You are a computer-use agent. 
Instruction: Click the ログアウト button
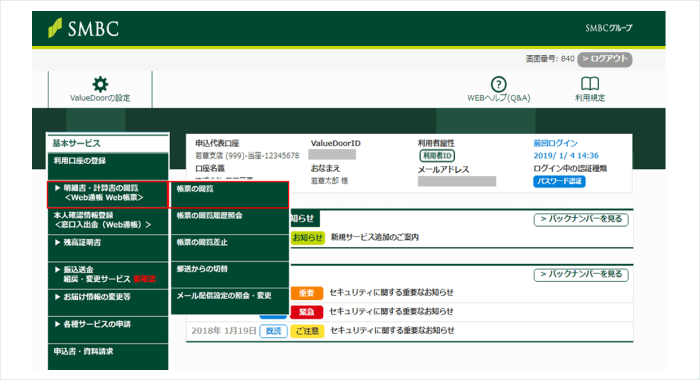pos(604,59)
